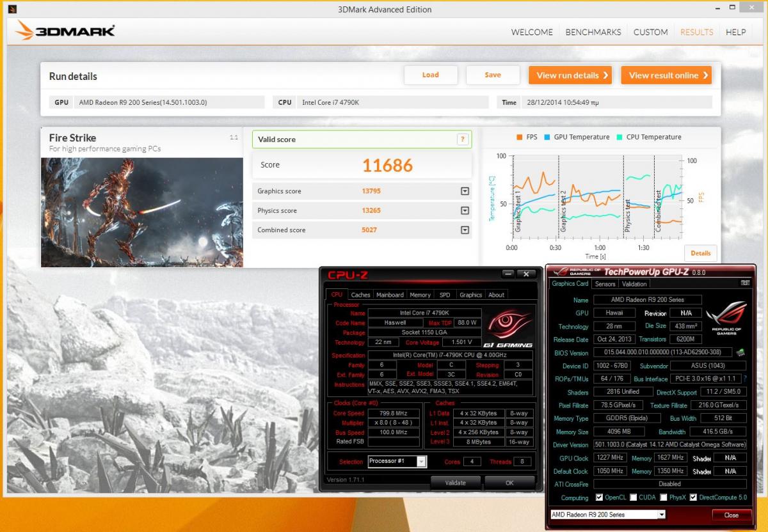The width and height of the screenshot is (768, 532).
Task: Click View result online button
Action: tap(666, 75)
